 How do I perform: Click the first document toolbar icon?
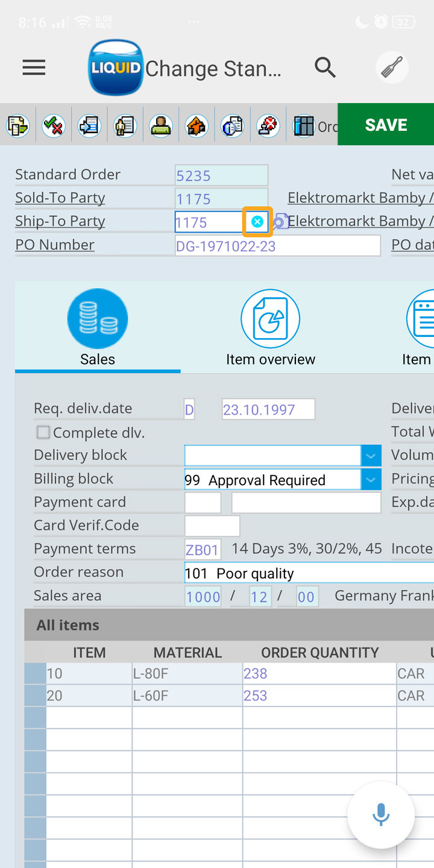(17, 125)
